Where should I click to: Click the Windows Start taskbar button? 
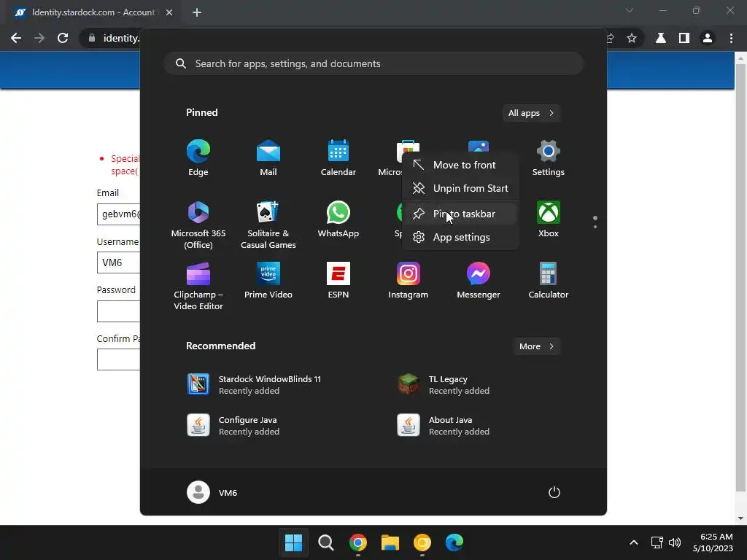coord(293,542)
